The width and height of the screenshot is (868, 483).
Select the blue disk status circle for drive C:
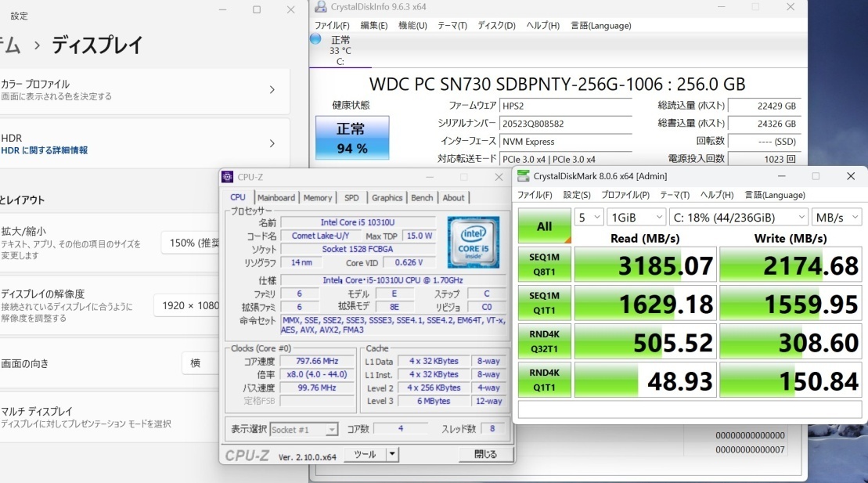click(x=315, y=39)
